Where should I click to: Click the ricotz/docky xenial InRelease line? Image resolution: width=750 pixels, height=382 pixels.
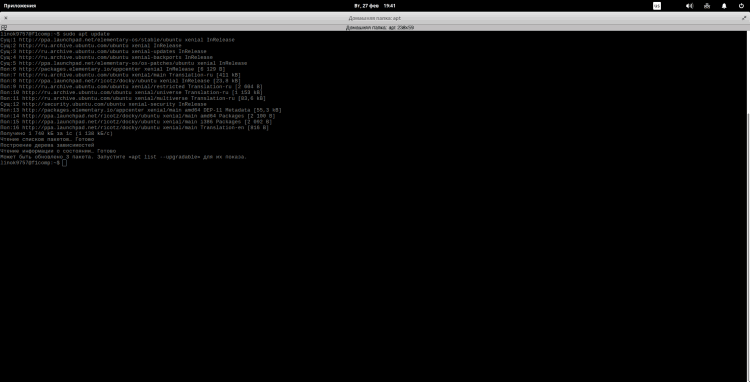[121, 81]
